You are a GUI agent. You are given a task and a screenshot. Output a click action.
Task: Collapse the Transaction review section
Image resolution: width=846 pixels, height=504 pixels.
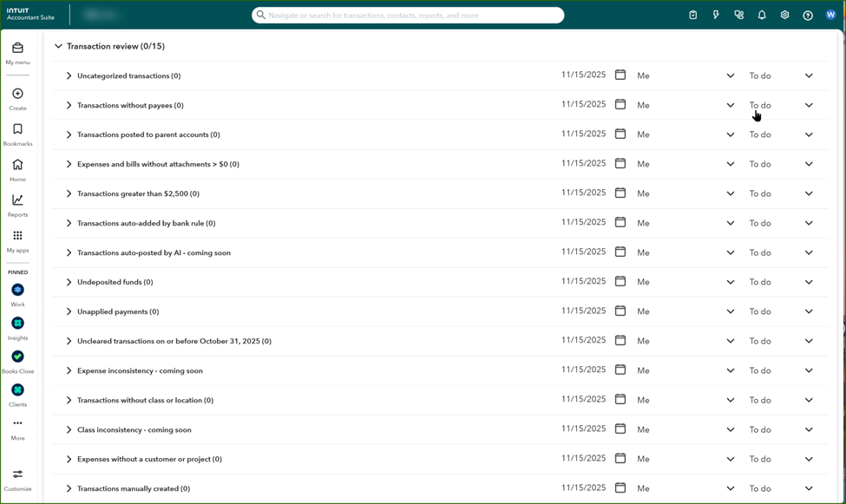point(58,47)
